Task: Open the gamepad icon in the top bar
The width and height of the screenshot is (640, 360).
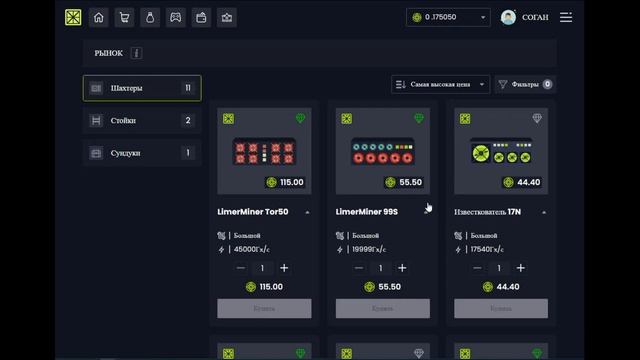Action: (176, 18)
